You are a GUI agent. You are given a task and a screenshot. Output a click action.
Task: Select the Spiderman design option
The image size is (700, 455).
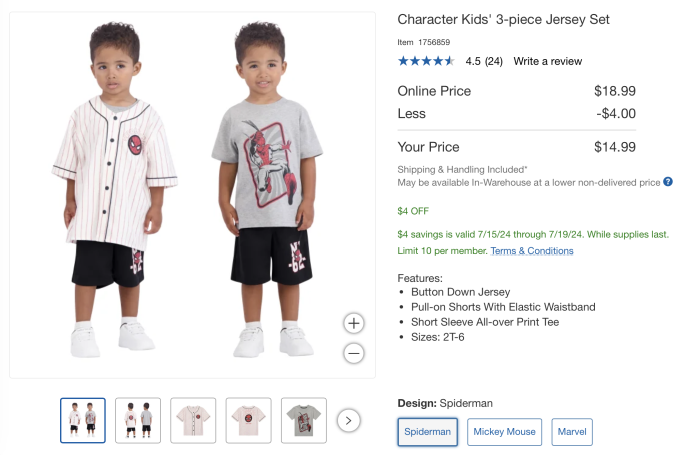(428, 432)
